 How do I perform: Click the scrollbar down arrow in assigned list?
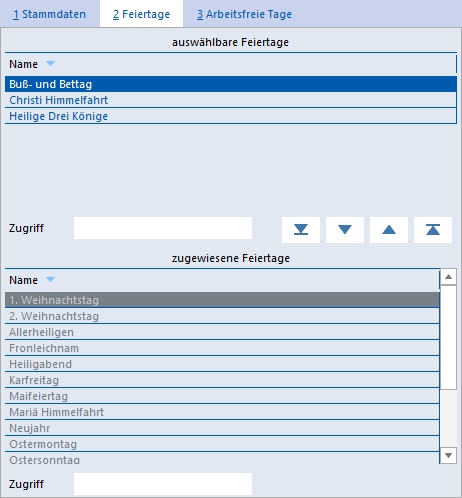448,455
